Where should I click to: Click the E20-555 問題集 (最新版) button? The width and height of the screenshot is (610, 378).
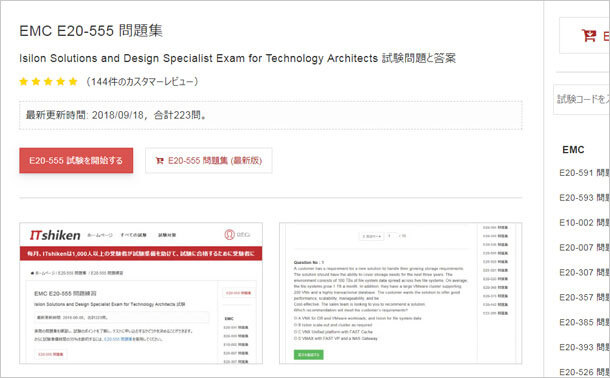(209, 160)
